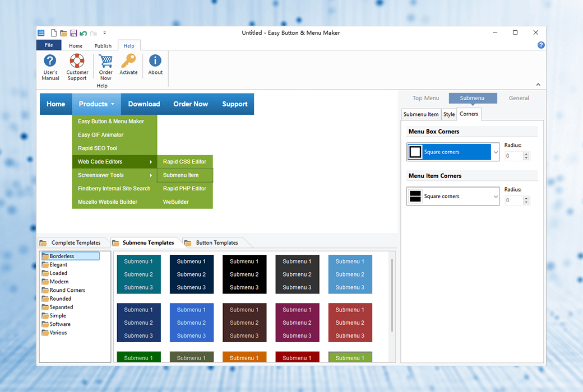Image resolution: width=583 pixels, height=392 pixels.
Task: Select the Submenu Templates tab
Action: pyautogui.click(x=146, y=242)
